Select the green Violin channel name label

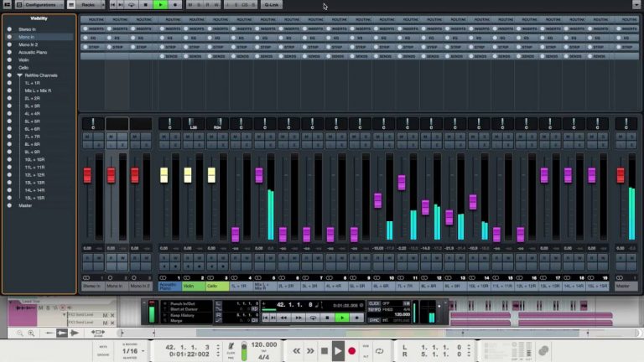pyautogui.click(x=194, y=286)
